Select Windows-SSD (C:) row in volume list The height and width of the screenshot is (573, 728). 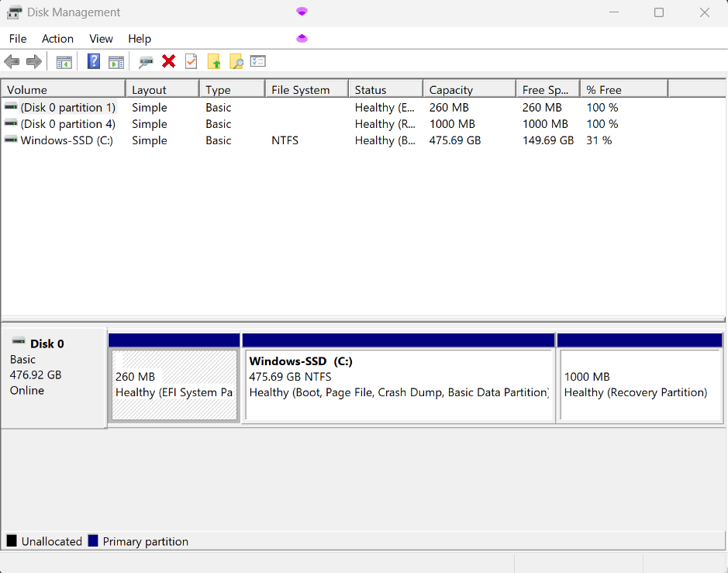pos(67,140)
